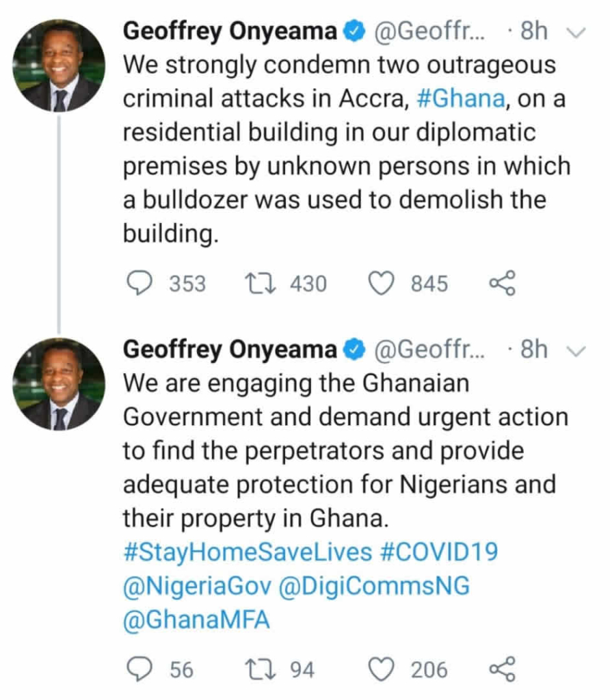This screenshot has height=700, width=610.
Task: Share the second tweet about Nigerians
Action: click(503, 670)
